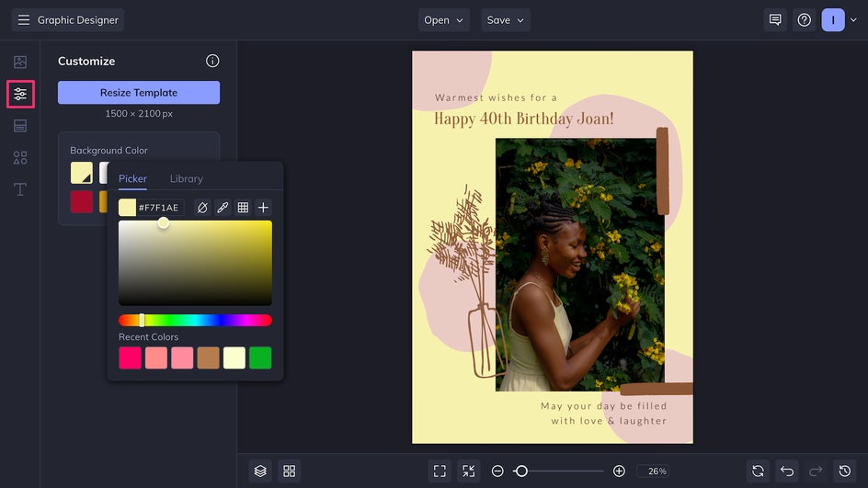Select the light pink third recent color
Viewport: 868px width, 488px height.
pyautogui.click(x=182, y=358)
